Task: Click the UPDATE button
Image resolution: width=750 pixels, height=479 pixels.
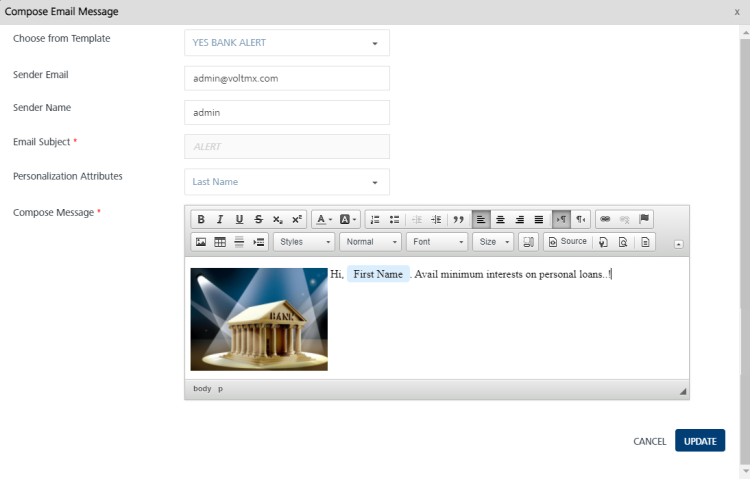Action: pos(700,441)
